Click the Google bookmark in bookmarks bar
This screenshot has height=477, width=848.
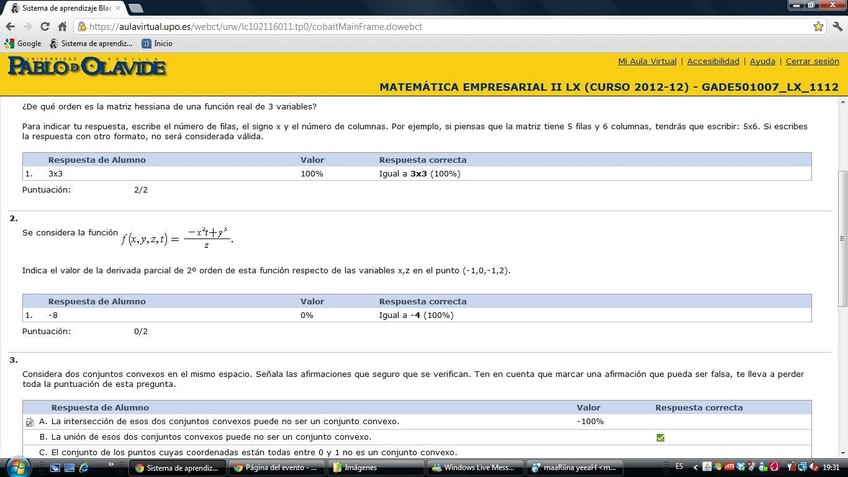(23, 44)
